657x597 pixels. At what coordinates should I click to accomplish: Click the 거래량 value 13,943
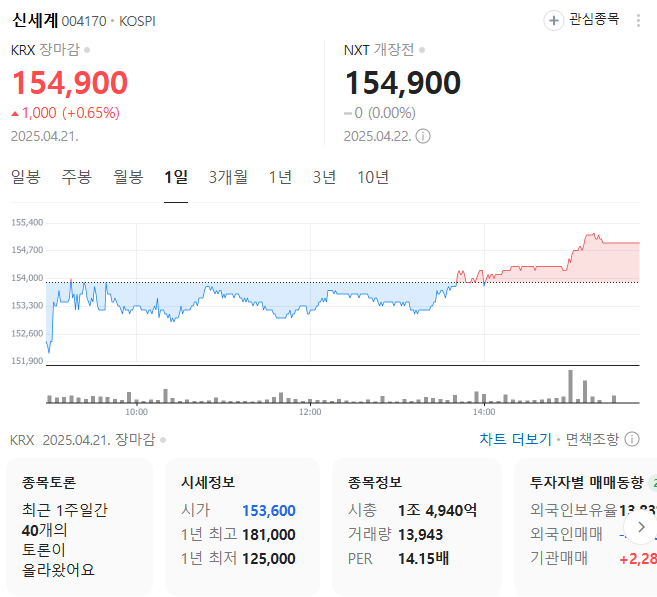420,535
